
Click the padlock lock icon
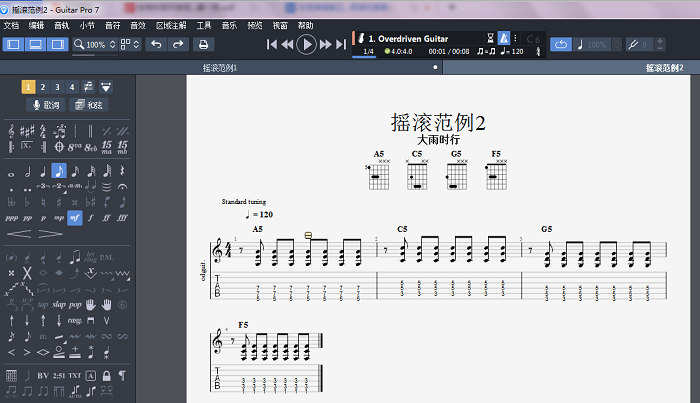[106, 376]
